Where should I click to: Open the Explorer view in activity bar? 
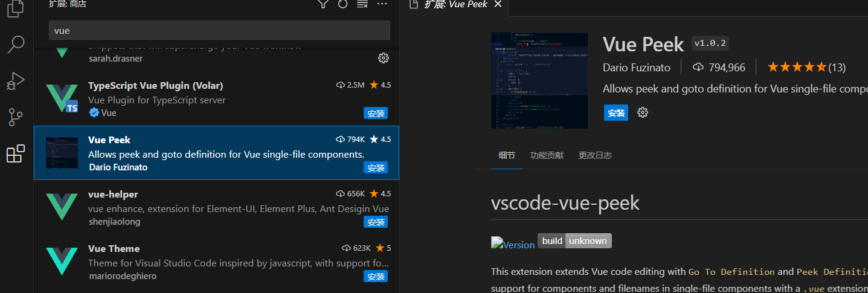point(16,8)
